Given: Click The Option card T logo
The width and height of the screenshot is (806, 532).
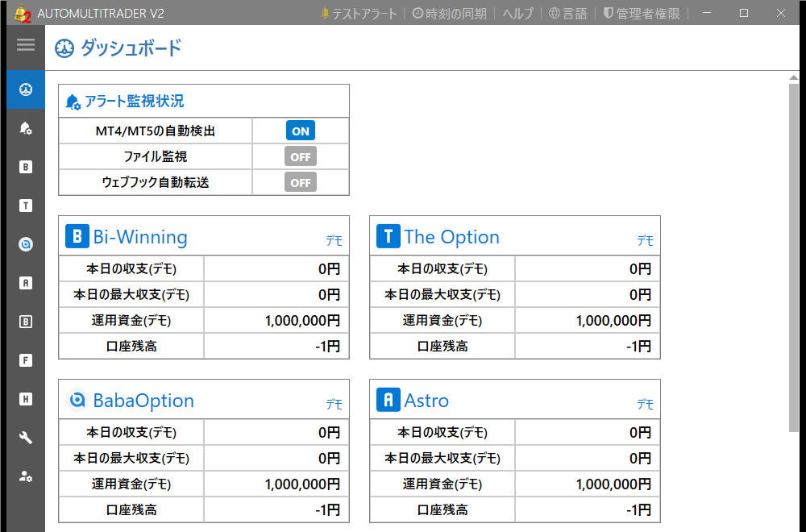Looking at the screenshot, I should coord(388,236).
